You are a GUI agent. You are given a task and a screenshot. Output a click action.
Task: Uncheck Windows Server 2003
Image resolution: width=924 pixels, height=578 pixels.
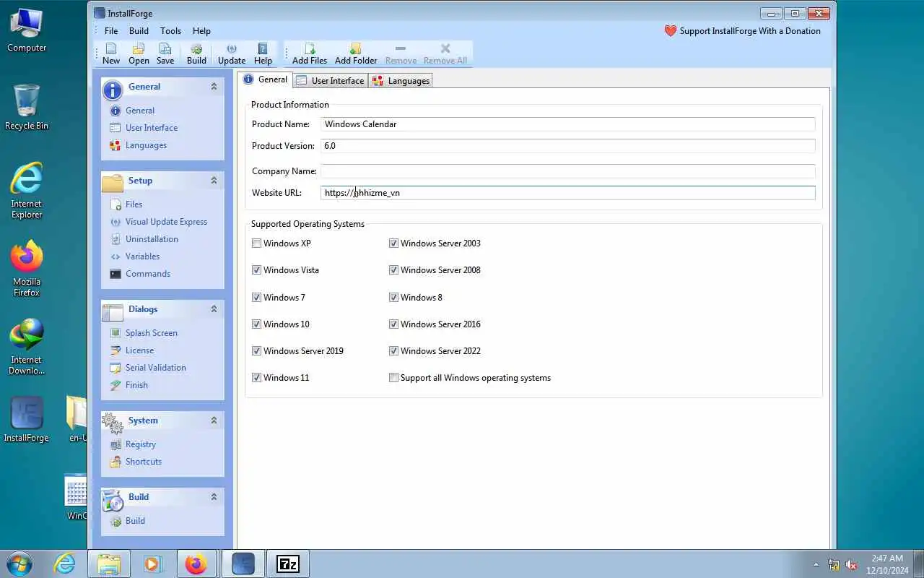(x=393, y=243)
